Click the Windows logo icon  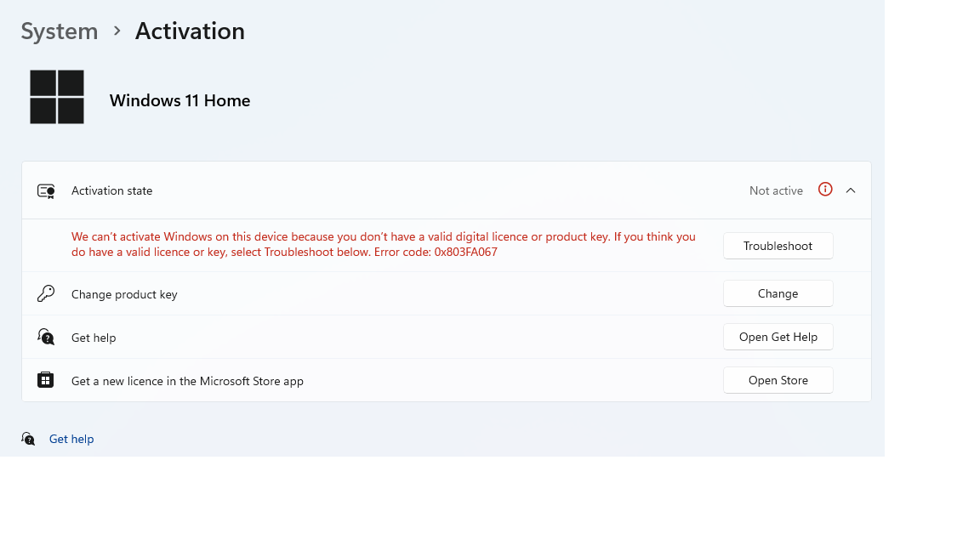[x=57, y=97]
